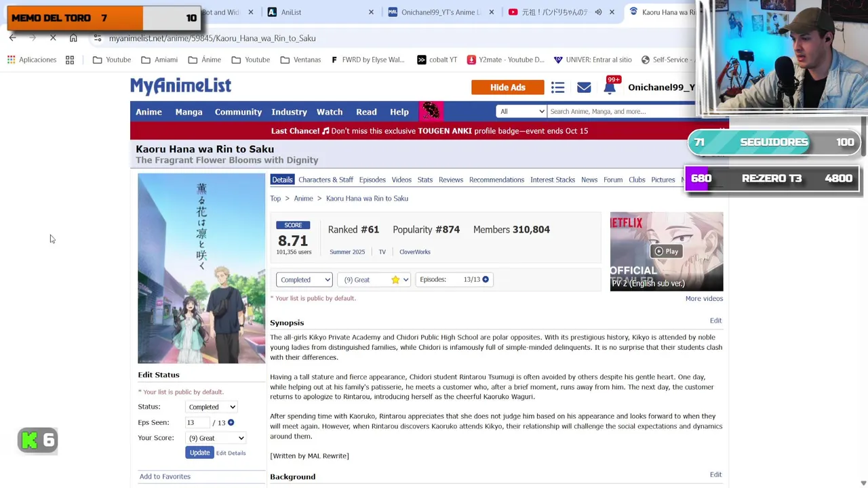Open the Help navigation menu
The image size is (868, 488).
coord(399,112)
